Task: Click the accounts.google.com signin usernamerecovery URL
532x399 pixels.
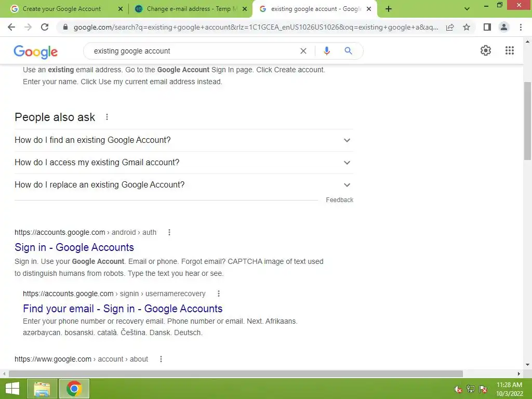Action: (114, 294)
